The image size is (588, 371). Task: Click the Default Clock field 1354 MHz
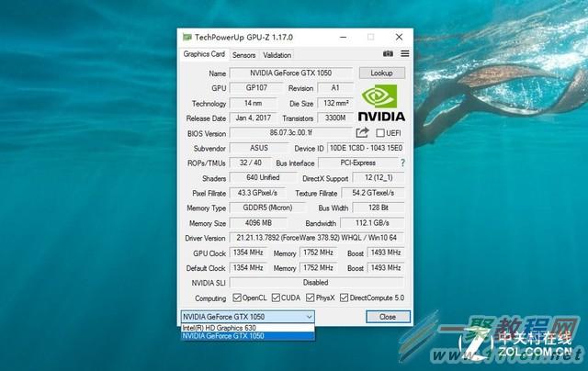coord(248,268)
